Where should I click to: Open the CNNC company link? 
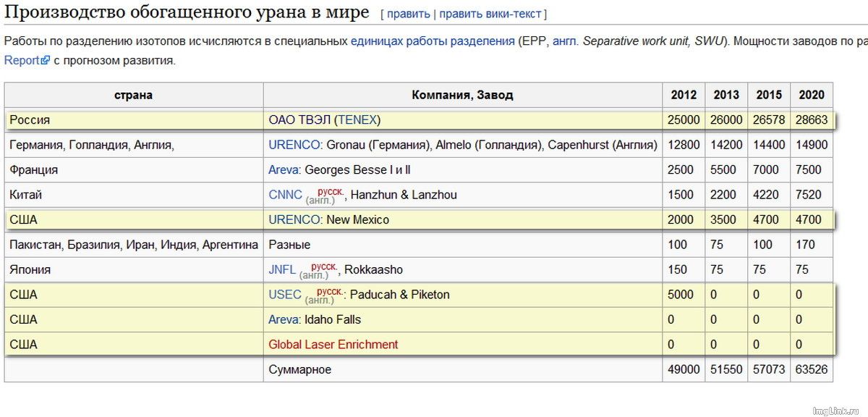click(285, 195)
